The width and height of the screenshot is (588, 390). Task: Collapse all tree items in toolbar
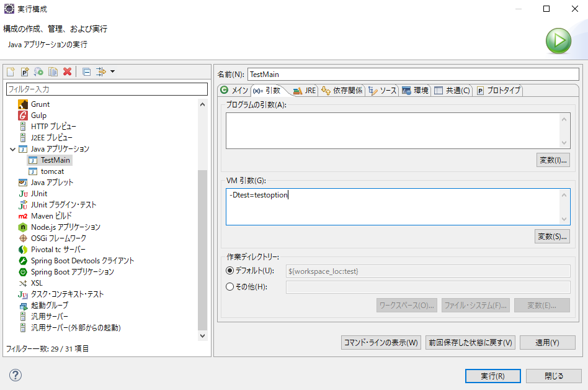tap(87, 71)
